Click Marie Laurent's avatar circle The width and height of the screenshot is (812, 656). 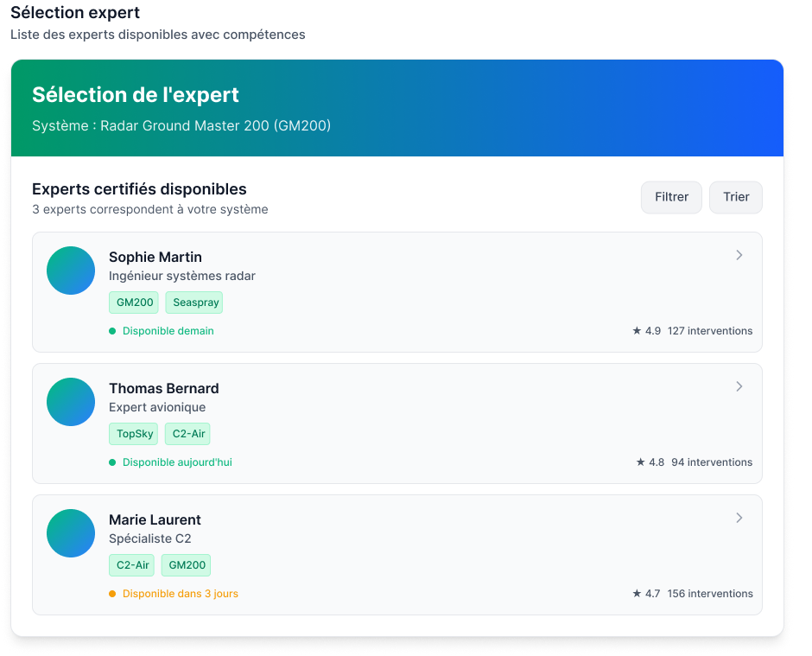pyautogui.click(x=71, y=533)
